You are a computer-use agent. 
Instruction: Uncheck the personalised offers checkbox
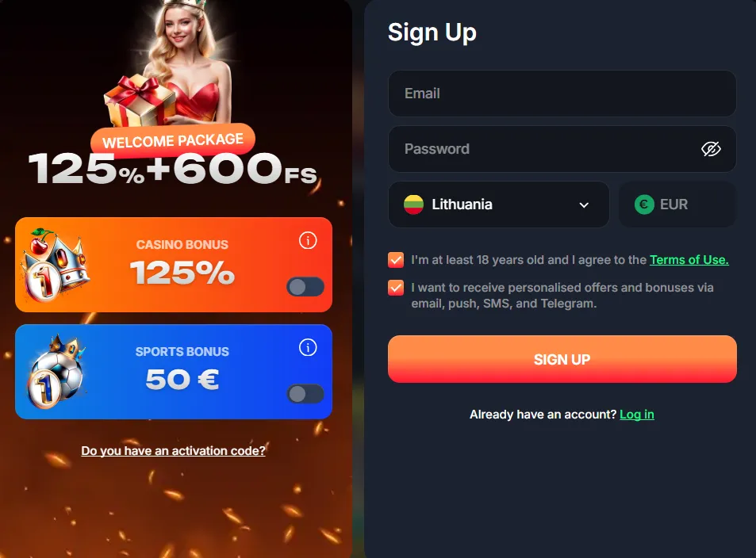[x=396, y=288]
